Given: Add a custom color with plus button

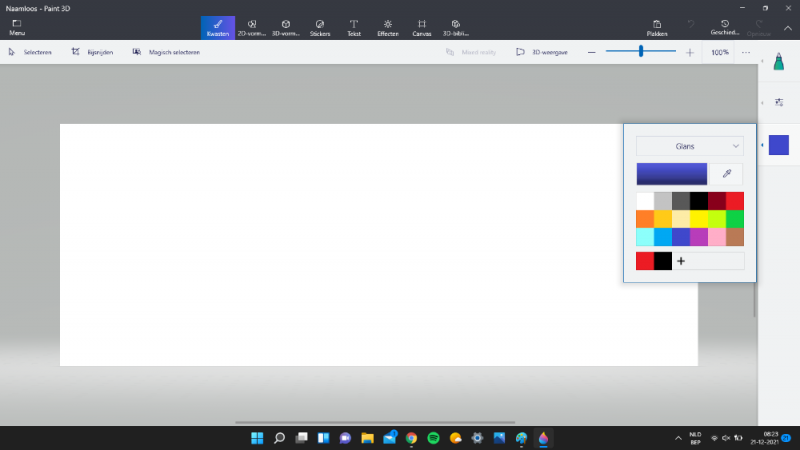Looking at the screenshot, I should click(x=681, y=261).
